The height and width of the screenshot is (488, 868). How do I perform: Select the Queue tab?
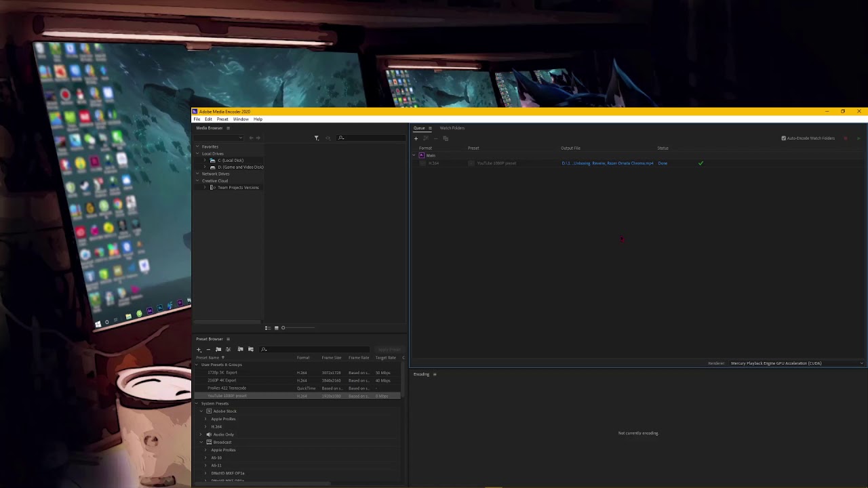(419, 128)
